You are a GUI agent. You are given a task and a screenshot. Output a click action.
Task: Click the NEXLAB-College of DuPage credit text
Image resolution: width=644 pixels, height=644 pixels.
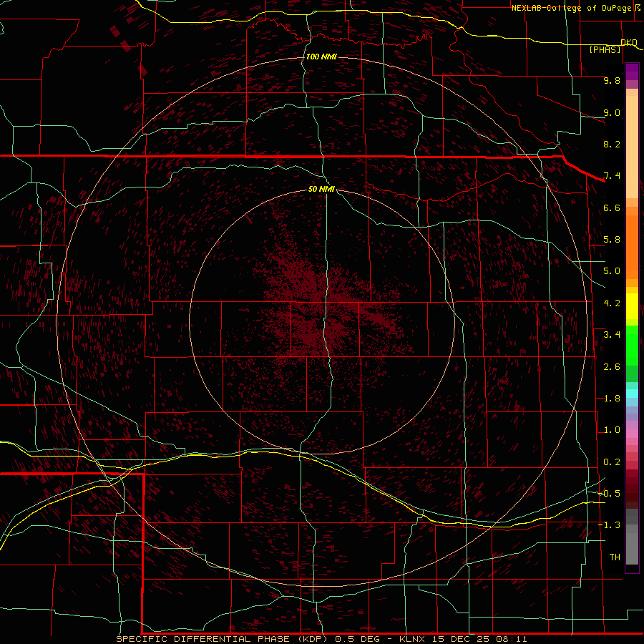(x=572, y=8)
